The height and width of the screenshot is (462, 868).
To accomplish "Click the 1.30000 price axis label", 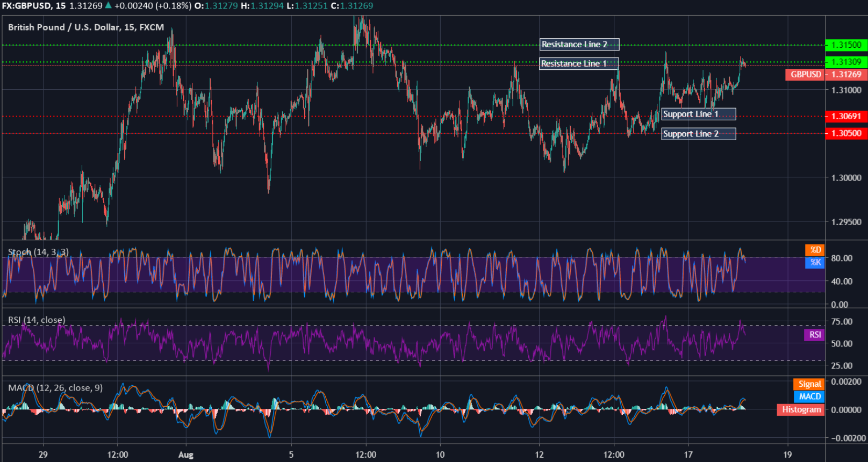I will (x=847, y=178).
